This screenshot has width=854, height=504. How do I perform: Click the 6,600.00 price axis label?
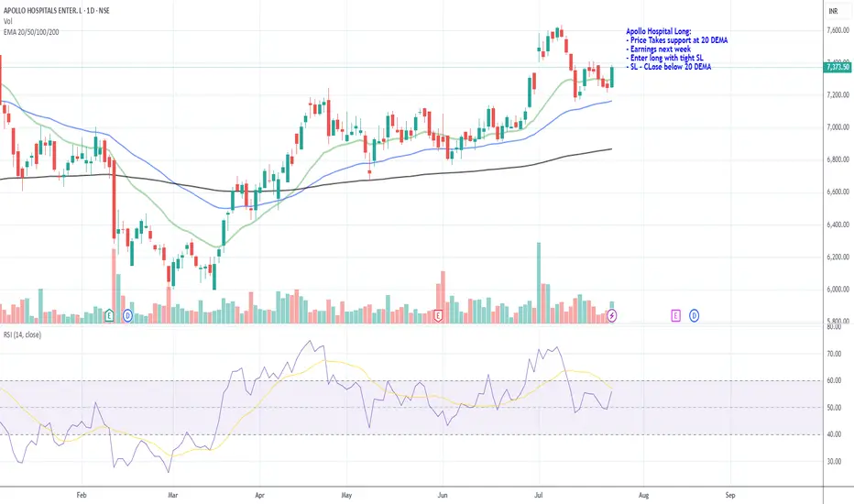pos(838,192)
